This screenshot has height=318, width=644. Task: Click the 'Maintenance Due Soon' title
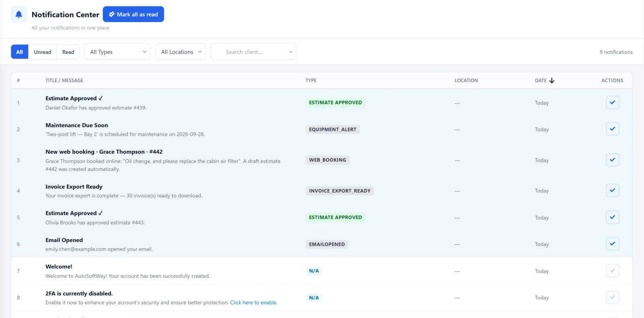click(x=76, y=125)
